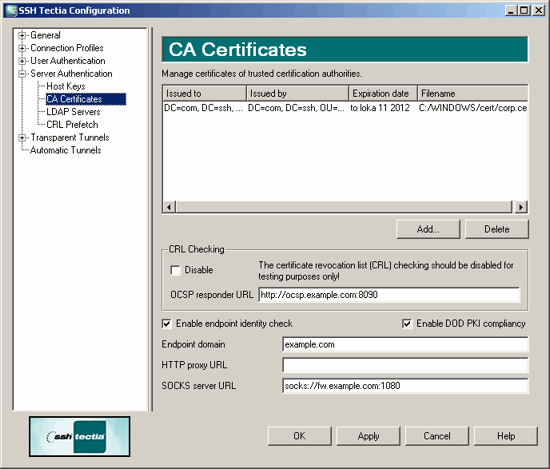
Task: Click the Cancel button
Action: [437, 436]
